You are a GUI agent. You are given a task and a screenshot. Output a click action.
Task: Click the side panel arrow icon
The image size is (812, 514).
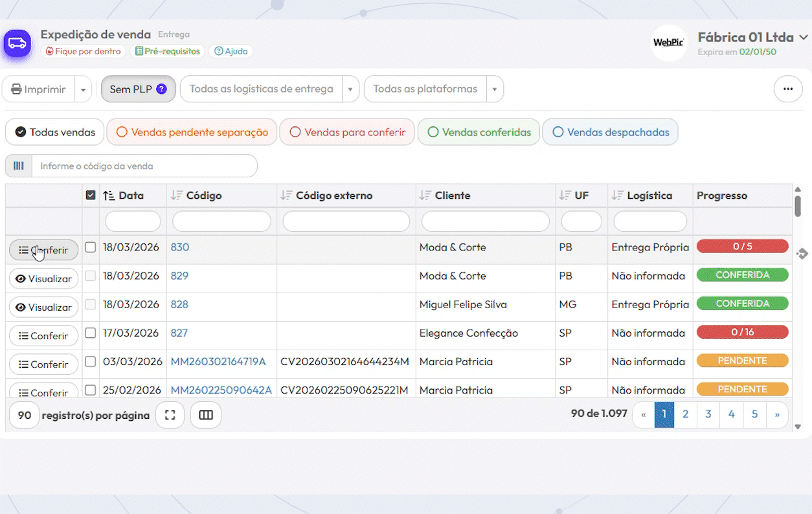(x=802, y=254)
